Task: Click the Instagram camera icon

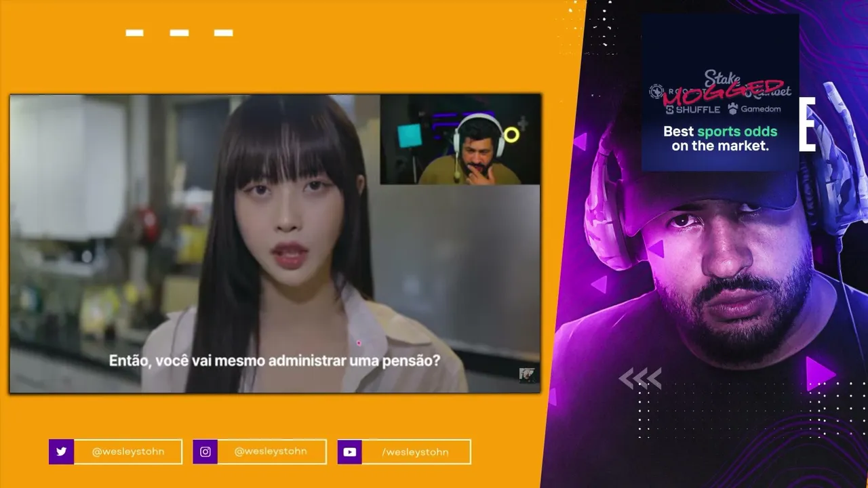Action: [x=205, y=452]
